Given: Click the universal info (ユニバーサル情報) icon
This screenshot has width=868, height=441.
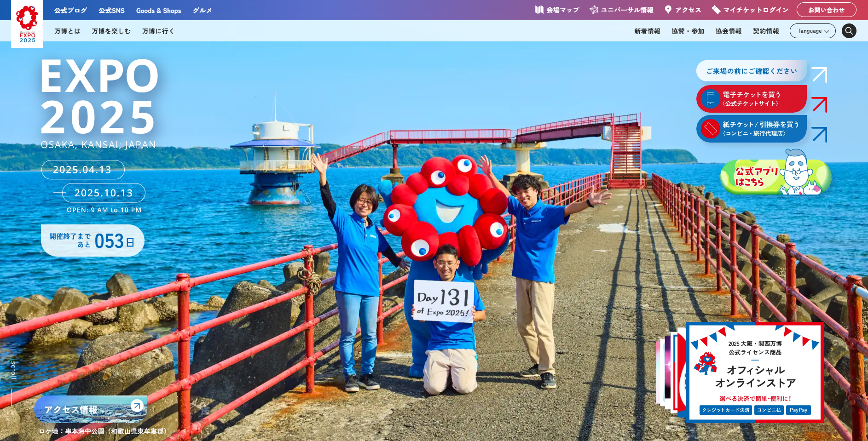Looking at the screenshot, I should pos(594,10).
